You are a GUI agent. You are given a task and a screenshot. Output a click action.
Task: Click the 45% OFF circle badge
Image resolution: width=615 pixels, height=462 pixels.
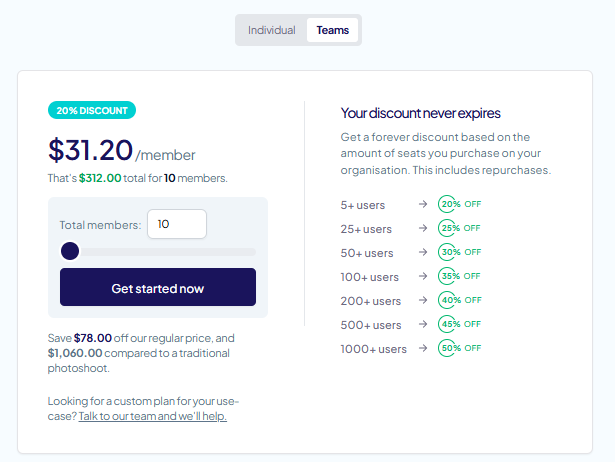click(449, 324)
